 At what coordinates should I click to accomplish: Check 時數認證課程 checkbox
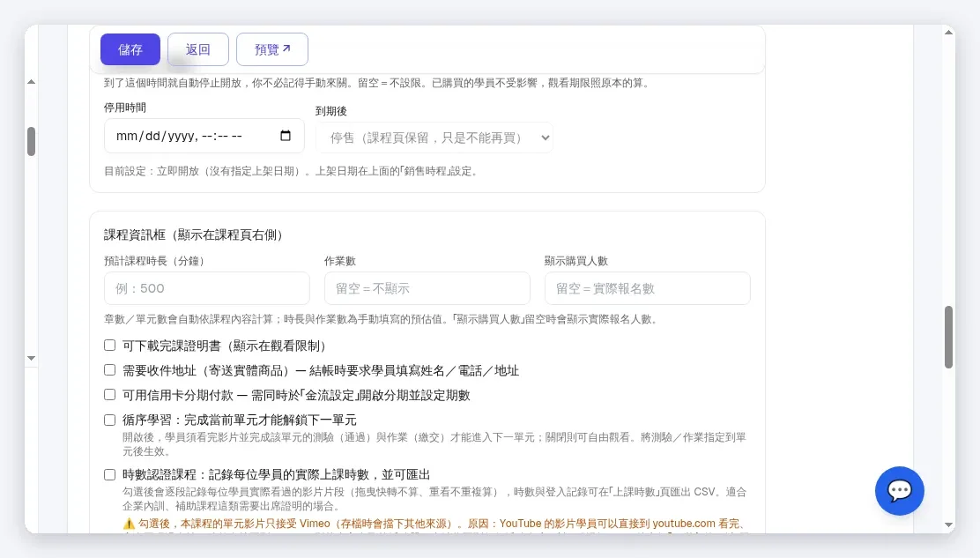(x=110, y=474)
